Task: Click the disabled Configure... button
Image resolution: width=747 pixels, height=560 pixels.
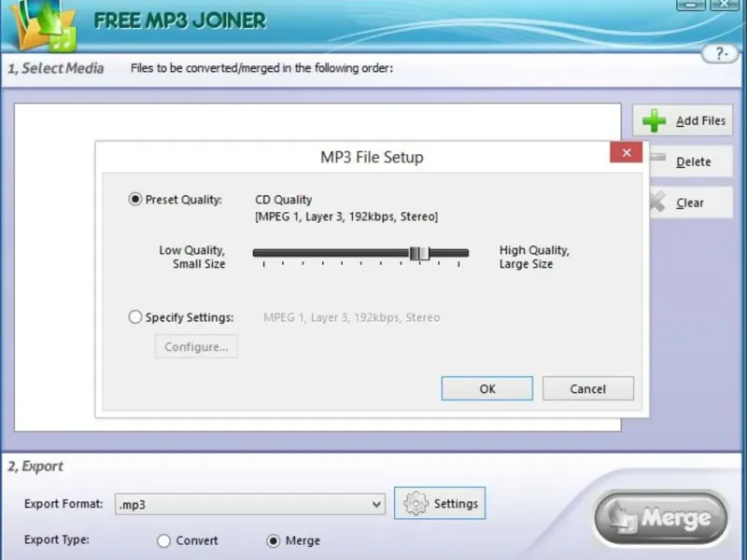Action: click(x=196, y=346)
